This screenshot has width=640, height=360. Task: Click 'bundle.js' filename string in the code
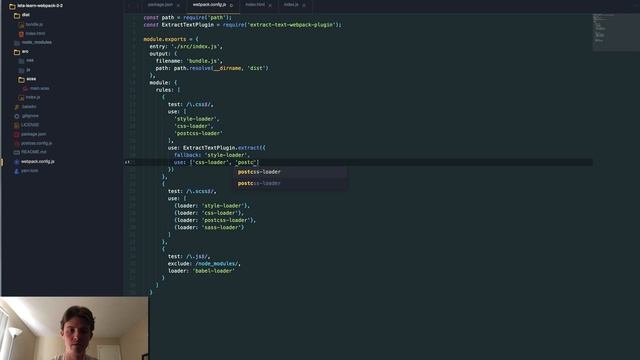[203, 61]
